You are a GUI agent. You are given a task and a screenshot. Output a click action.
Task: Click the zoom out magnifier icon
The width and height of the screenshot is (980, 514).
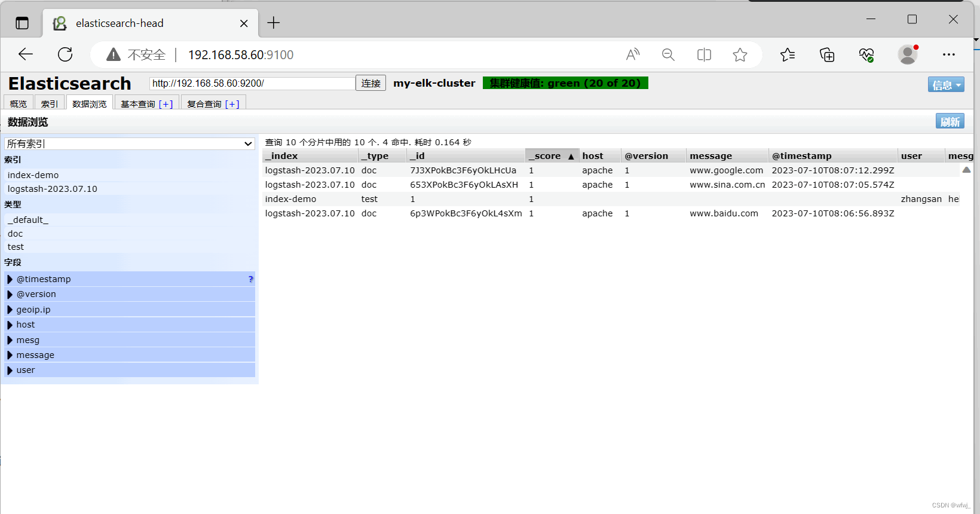click(668, 55)
